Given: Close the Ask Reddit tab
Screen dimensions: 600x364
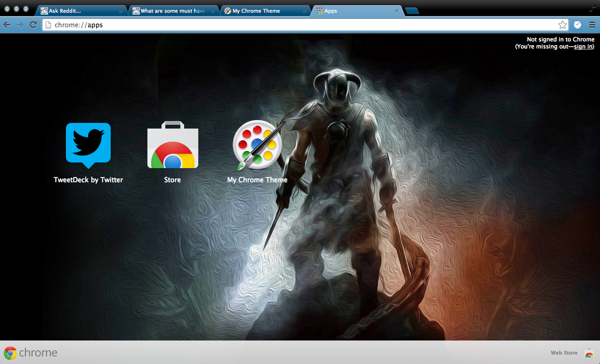Looking at the screenshot, I should point(121,11).
